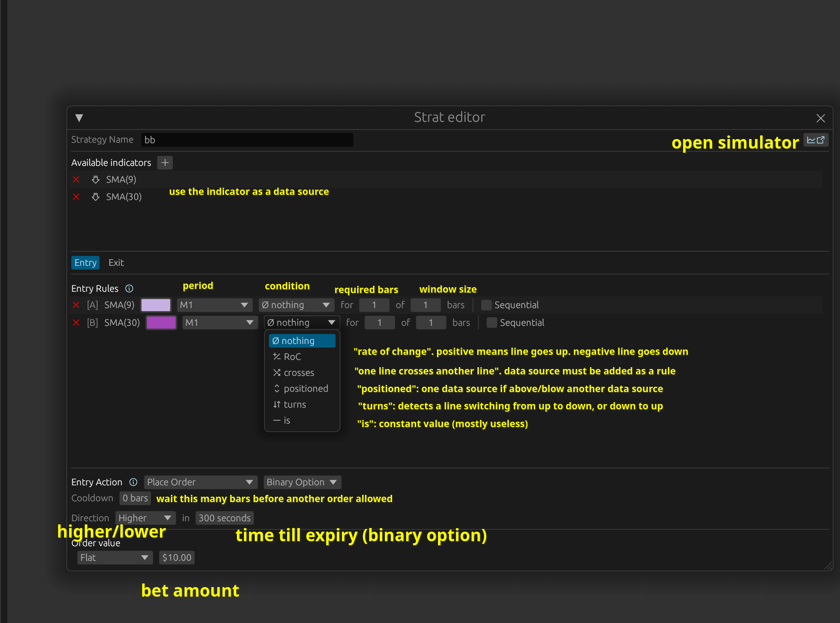This screenshot has width=840, height=623.
Task: Click the Strategy Name input field
Action: point(247,140)
